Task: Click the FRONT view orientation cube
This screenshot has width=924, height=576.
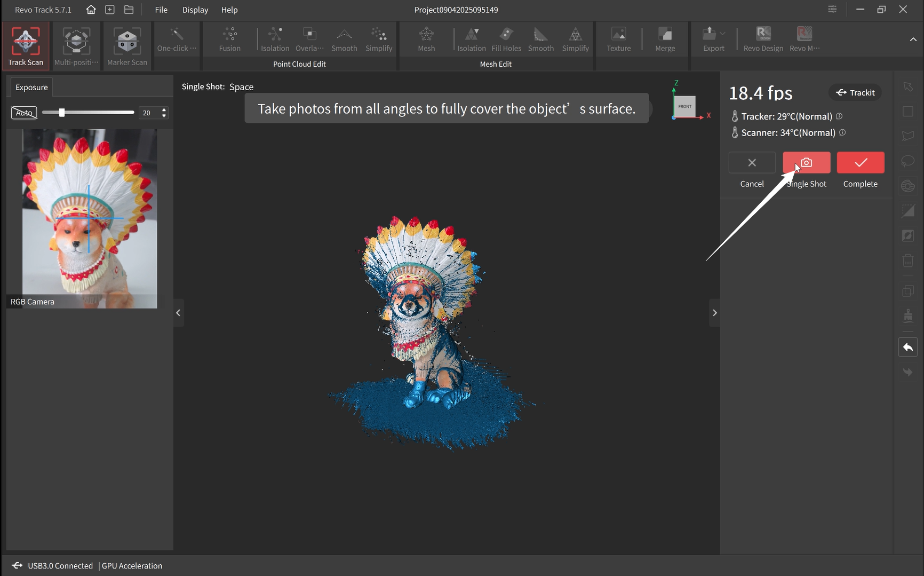Action: point(684,106)
